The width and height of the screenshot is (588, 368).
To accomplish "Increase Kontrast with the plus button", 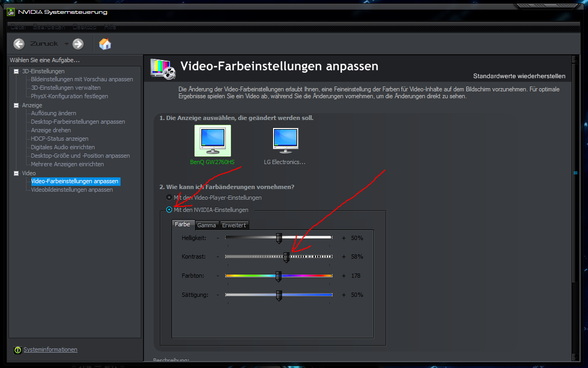I will pyautogui.click(x=344, y=256).
